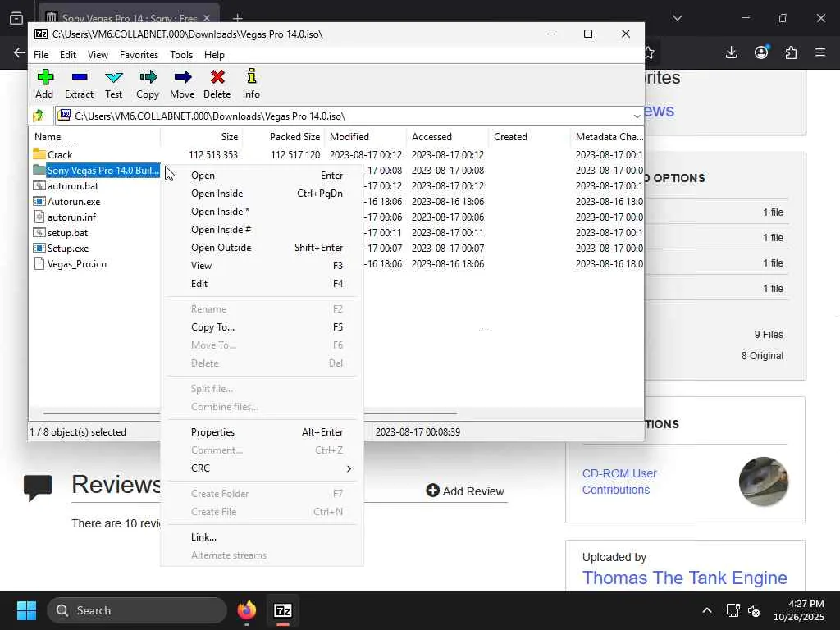Open the Tools menu
Viewport: 840px width, 630px height.
181,55
